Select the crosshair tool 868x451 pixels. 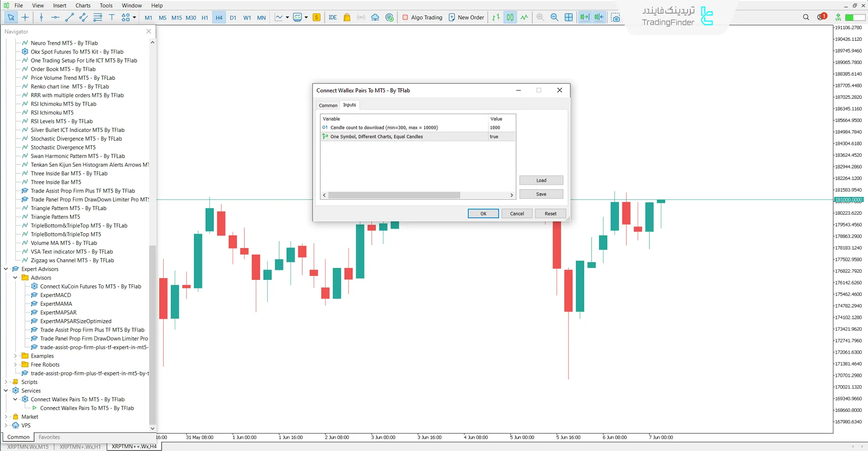pyautogui.click(x=25, y=17)
